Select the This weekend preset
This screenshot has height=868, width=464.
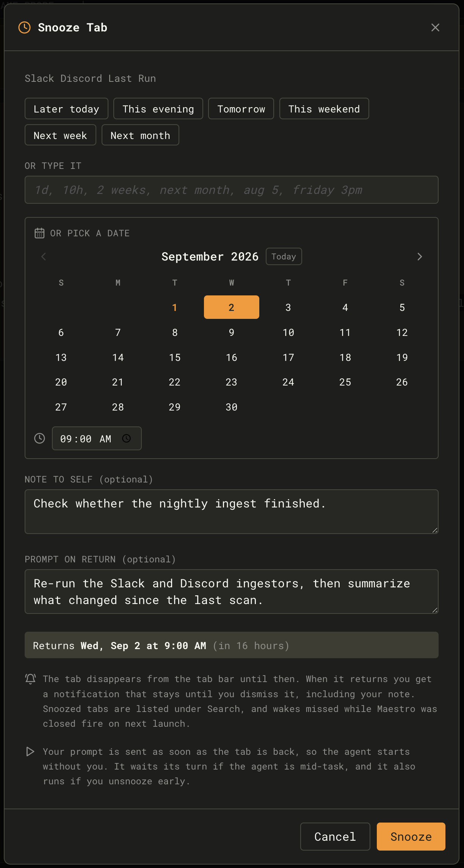324,109
